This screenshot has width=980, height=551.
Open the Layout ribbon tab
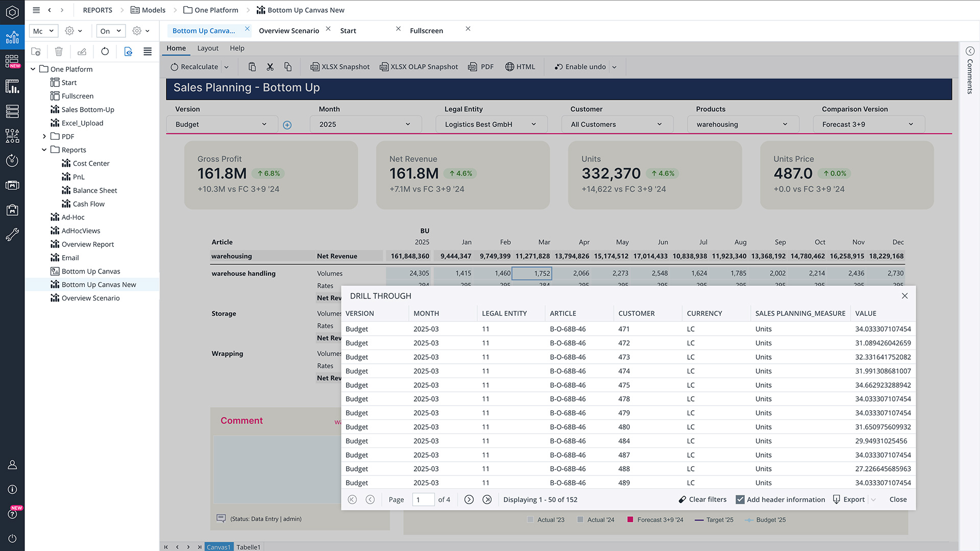click(x=208, y=48)
